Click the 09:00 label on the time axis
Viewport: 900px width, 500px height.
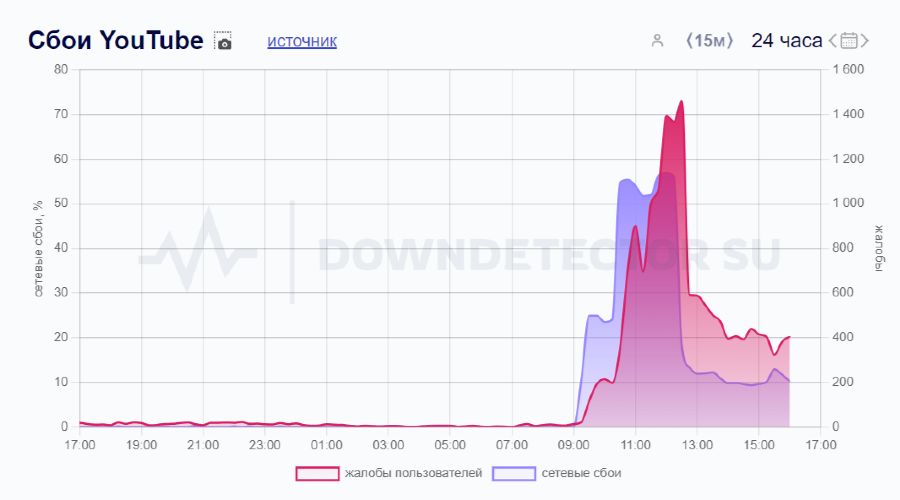pos(573,445)
